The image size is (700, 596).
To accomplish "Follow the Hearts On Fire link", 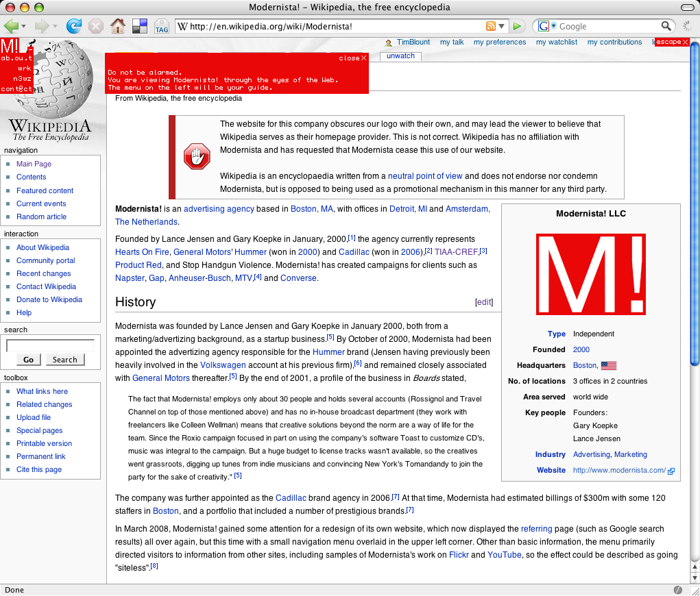I will tap(142, 252).
